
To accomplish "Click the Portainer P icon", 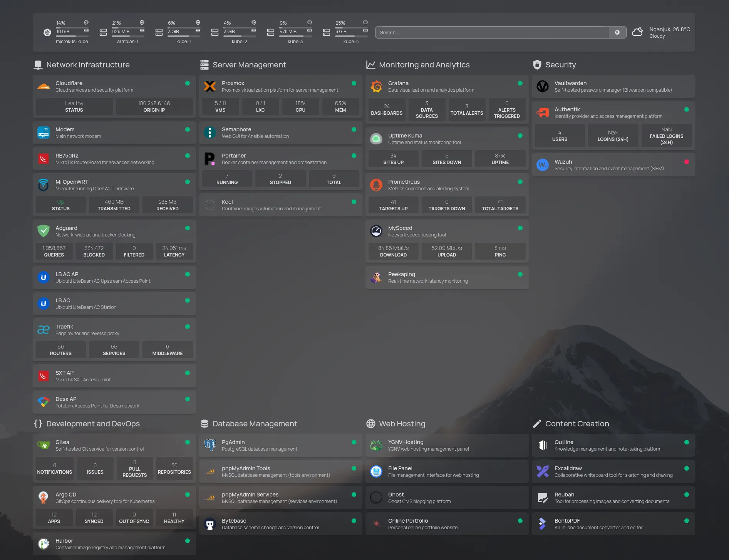I will coord(210,159).
